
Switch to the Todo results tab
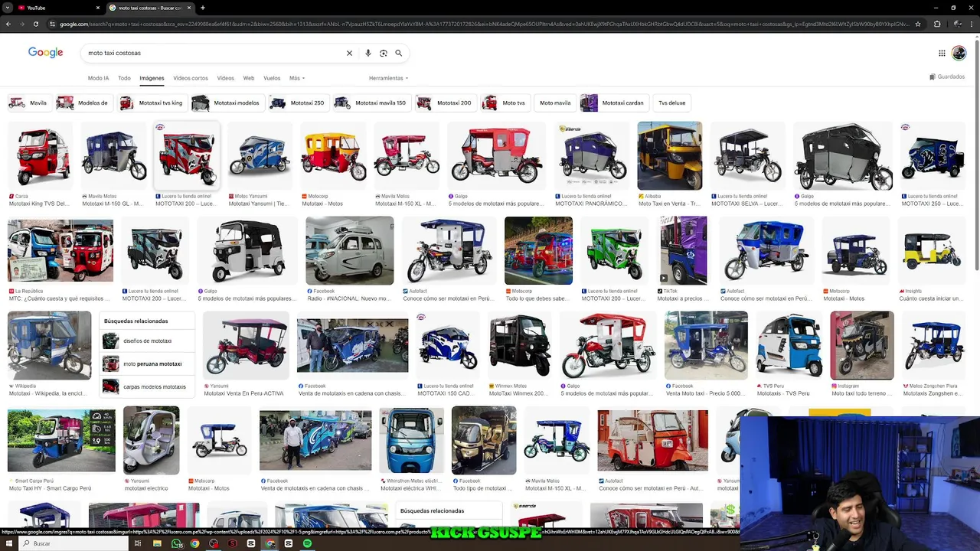124,78
